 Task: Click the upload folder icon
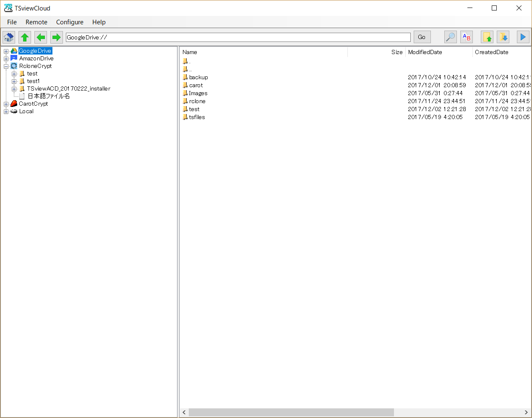(487, 37)
